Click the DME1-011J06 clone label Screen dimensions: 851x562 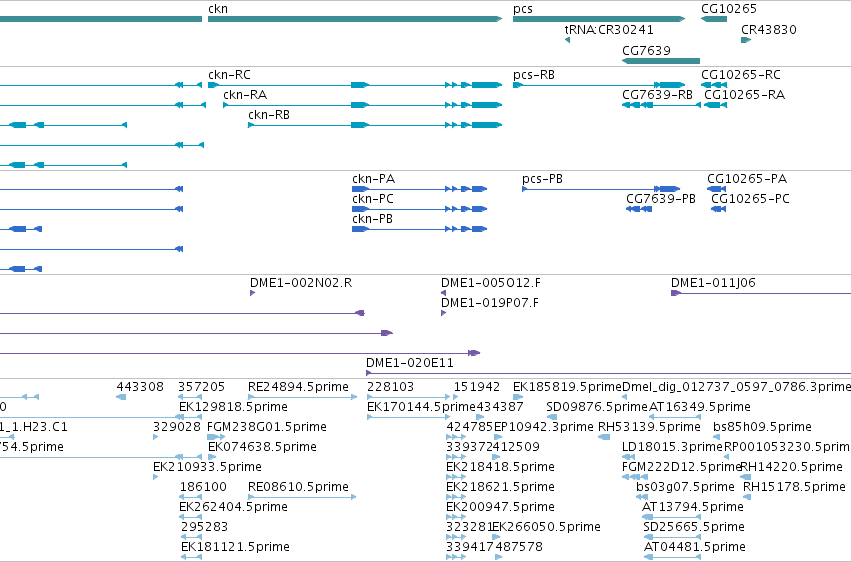(713, 283)
